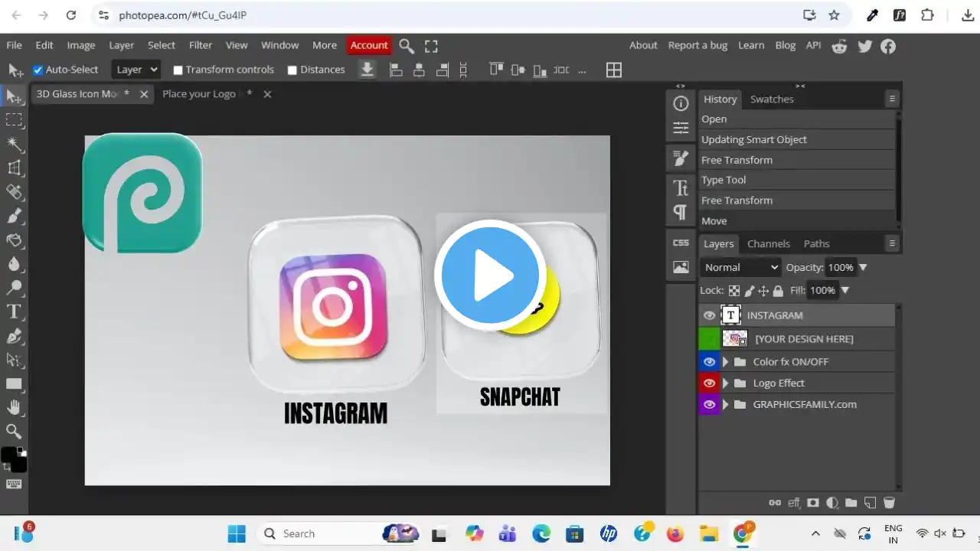Enable the Transform controls checkbox
Image resolution: width=980 pixels, height=551 pixels.
click(178, 70)
